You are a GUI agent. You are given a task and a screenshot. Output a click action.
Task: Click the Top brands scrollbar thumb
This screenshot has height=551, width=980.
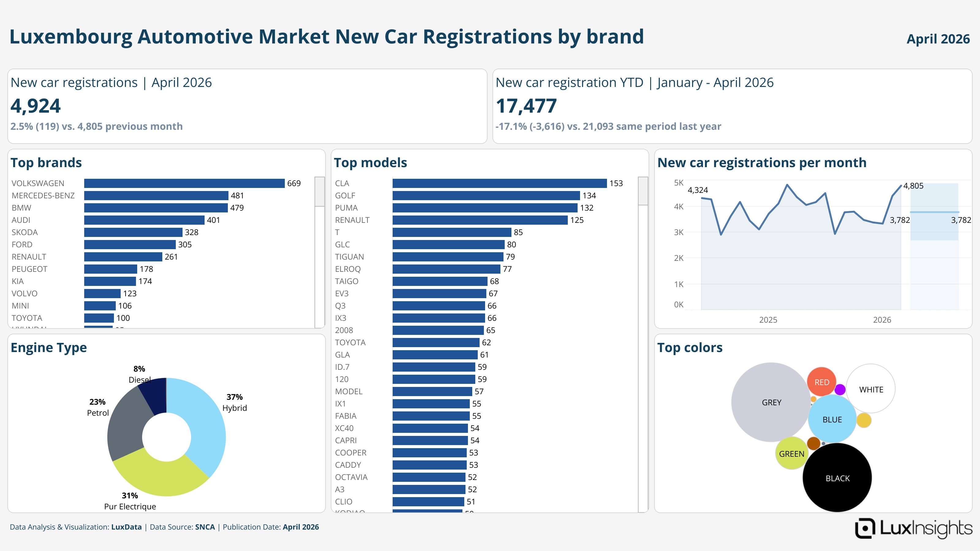pos(319,192)
